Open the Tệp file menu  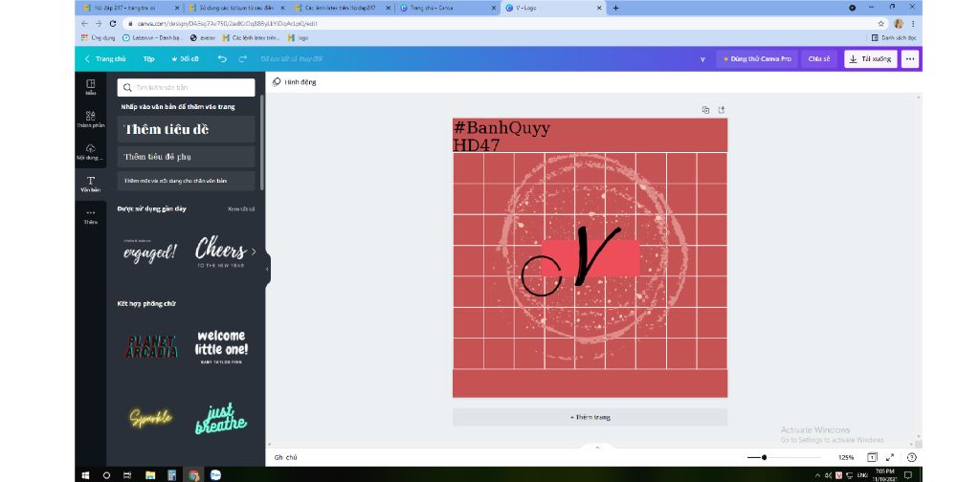[x=148, y=58]
